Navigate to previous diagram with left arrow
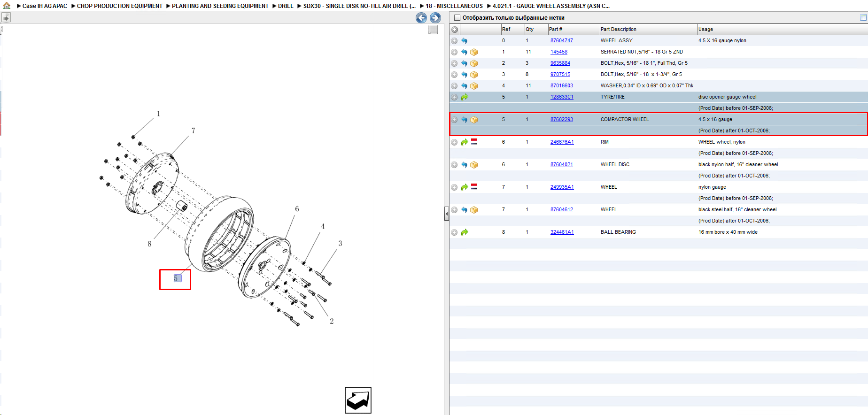Viewport: 868px width, 415px height. pos(421,18)
